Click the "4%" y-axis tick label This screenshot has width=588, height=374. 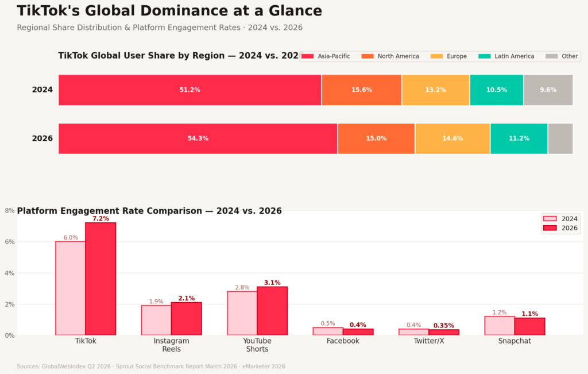point(10,273)
